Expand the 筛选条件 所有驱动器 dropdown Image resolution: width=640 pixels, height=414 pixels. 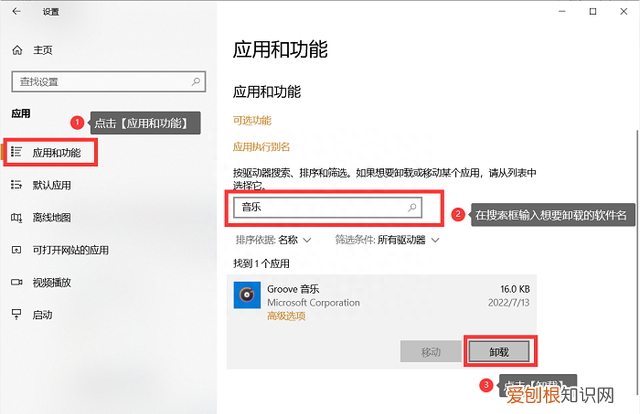click(387, 240)
